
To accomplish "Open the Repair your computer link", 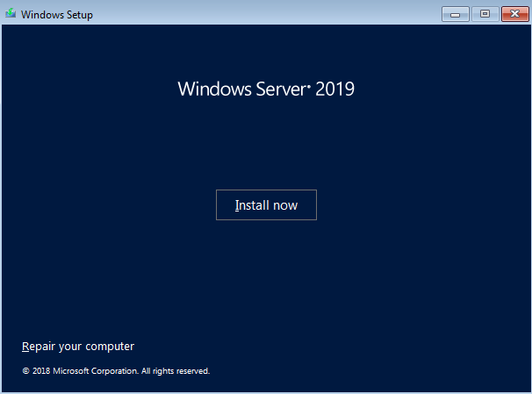I will [78, 347].
